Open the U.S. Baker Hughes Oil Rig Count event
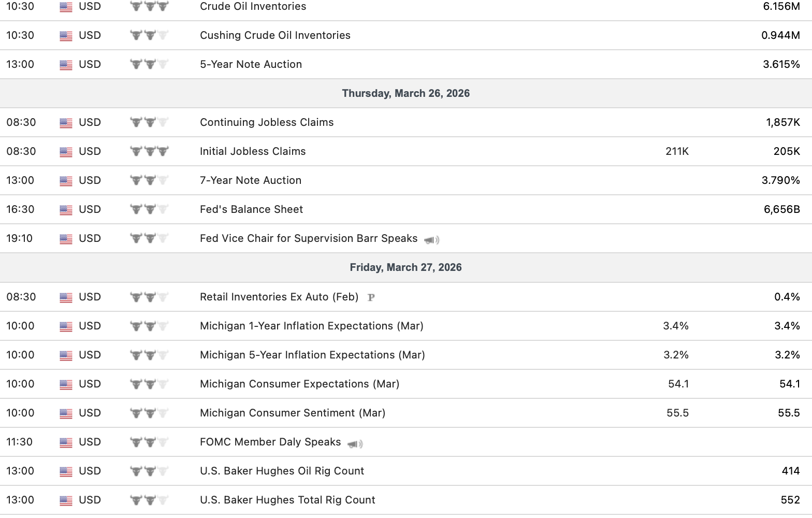The height and width of the screenshot is (518, 812). [282, 471]
